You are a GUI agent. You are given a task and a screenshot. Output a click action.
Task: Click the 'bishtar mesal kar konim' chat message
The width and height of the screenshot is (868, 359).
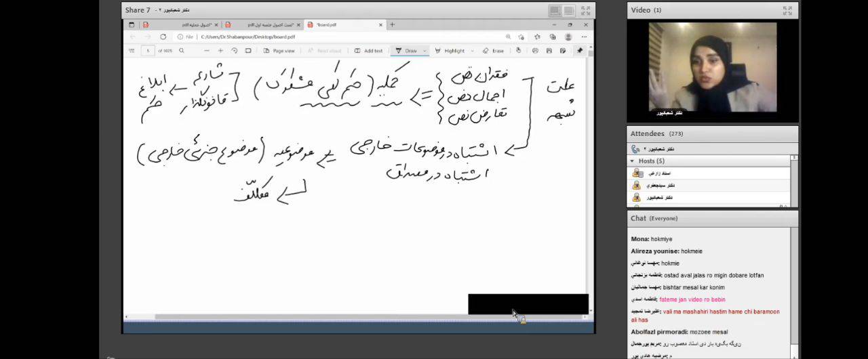pos(694,287)
